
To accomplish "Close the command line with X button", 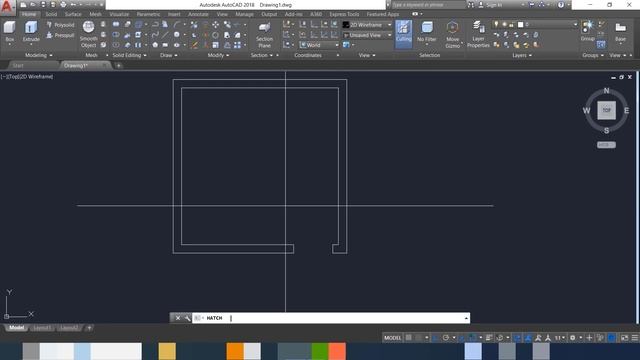I will click(x=178, y=318).
